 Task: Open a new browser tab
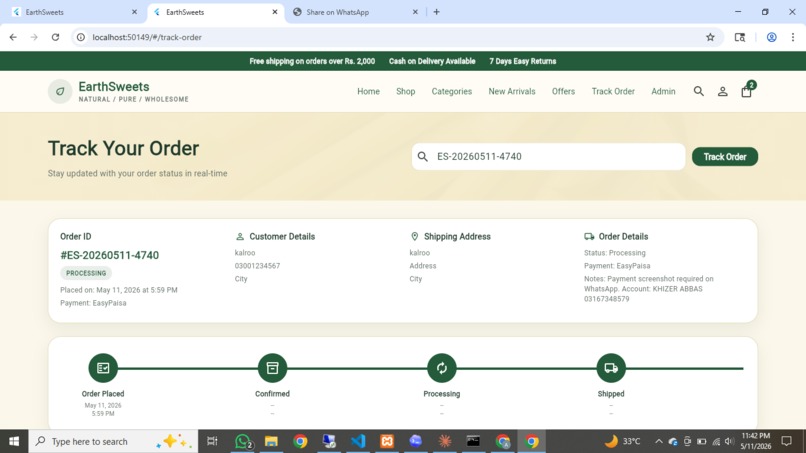point(436,12)
